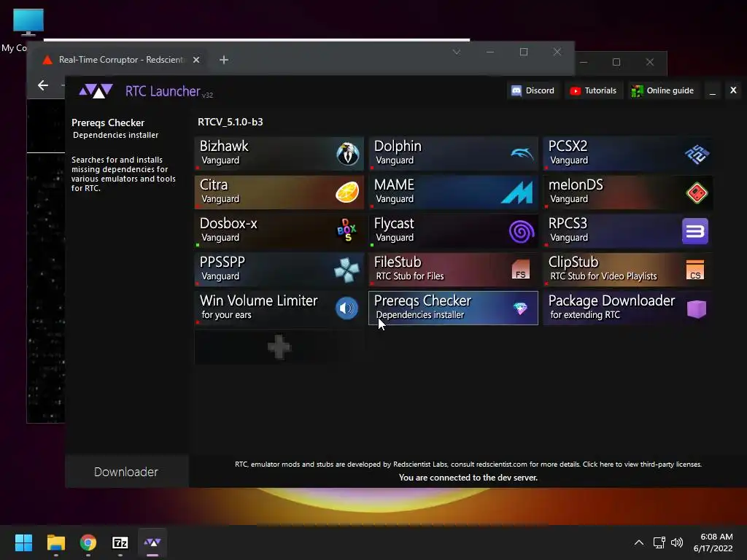Select the PCSX2 Vanguard tile title
This screenshot has width=747, height=560.
[568, 146]
